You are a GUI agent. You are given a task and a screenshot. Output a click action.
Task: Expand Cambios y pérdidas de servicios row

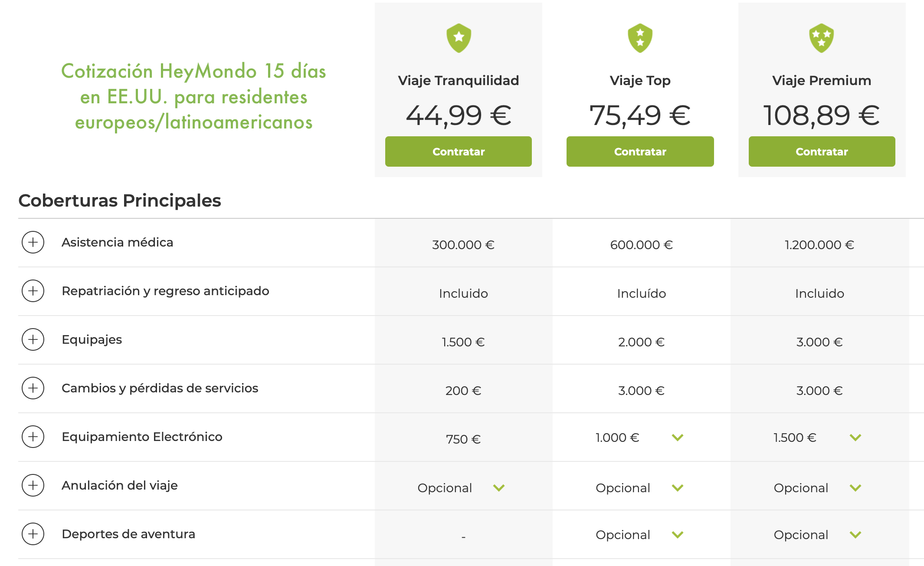[33, 388]
